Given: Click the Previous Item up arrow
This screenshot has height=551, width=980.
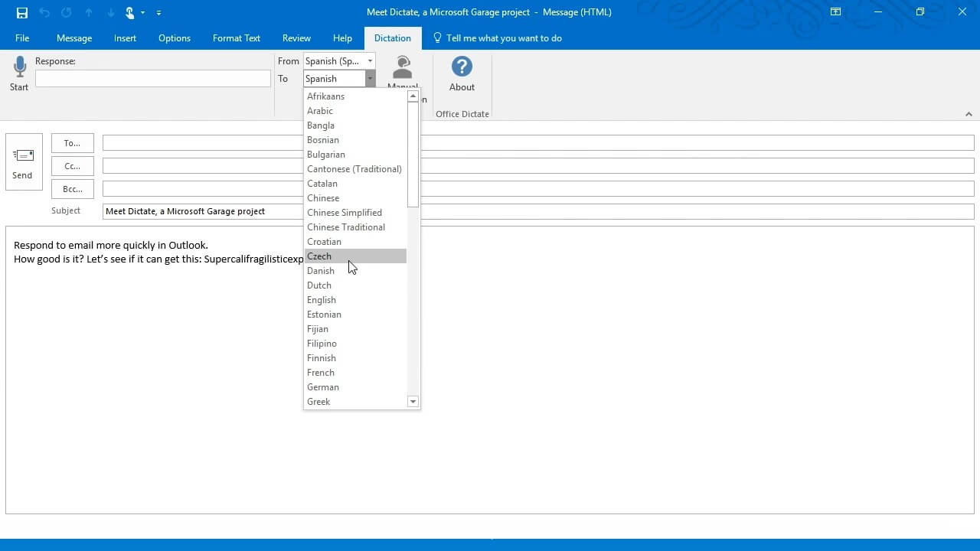Looking at the screenshot, I should coord(89,12).
